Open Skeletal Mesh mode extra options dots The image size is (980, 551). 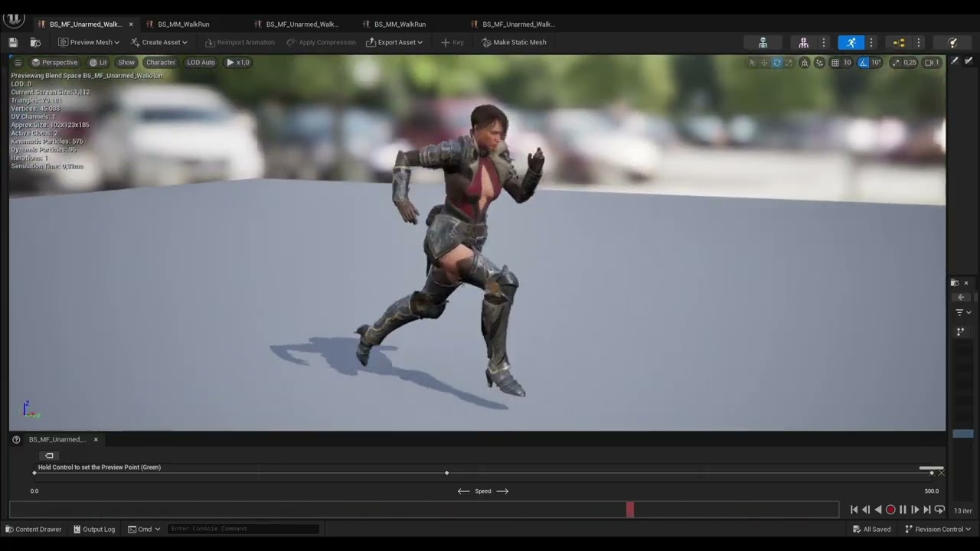pos(823,43)
